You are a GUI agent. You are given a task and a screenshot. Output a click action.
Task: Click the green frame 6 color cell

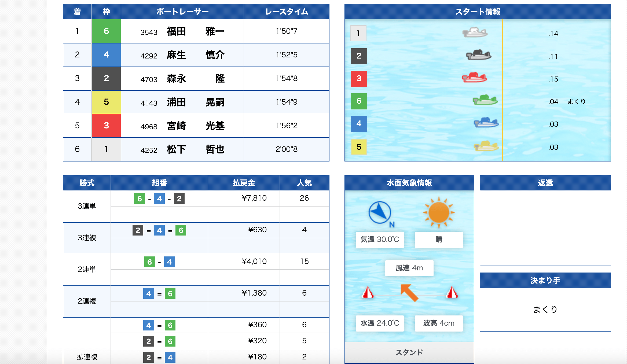click(x=106, y=31)
